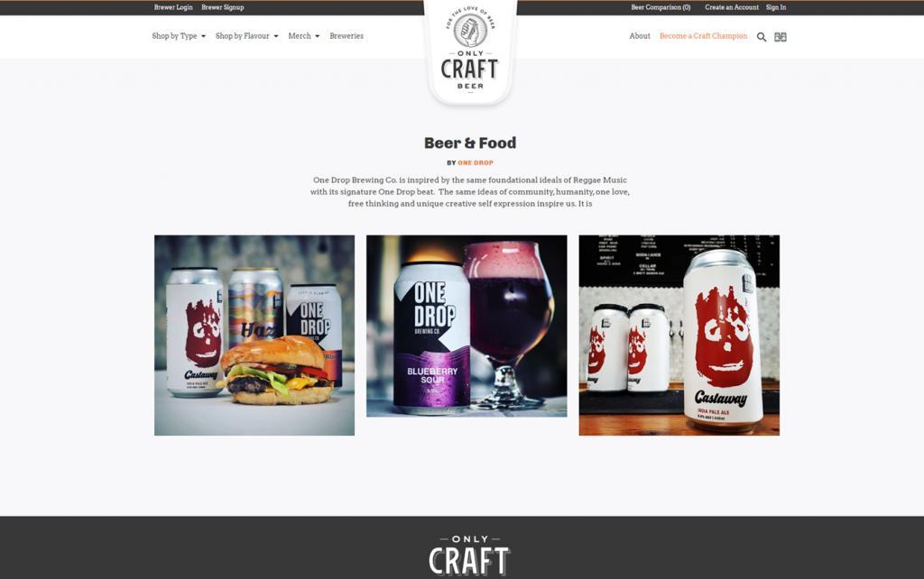Open the search magnifier icon

coord(762,37)
